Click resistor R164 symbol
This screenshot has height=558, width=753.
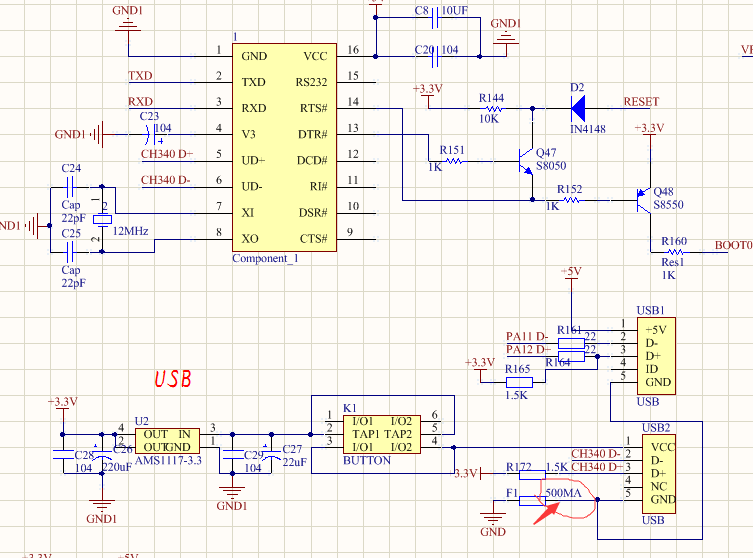(x=571, y=356)
